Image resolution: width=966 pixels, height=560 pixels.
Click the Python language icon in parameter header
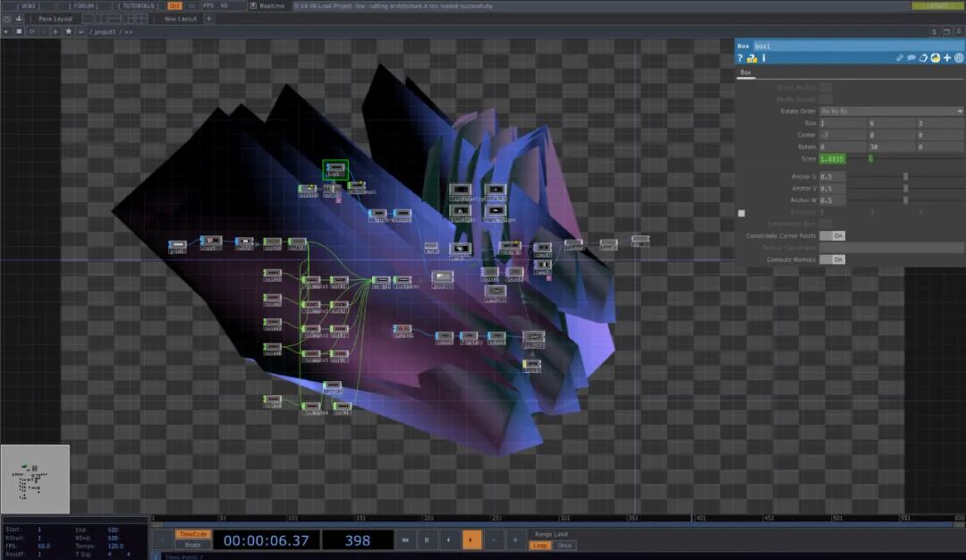click(936, 58)
